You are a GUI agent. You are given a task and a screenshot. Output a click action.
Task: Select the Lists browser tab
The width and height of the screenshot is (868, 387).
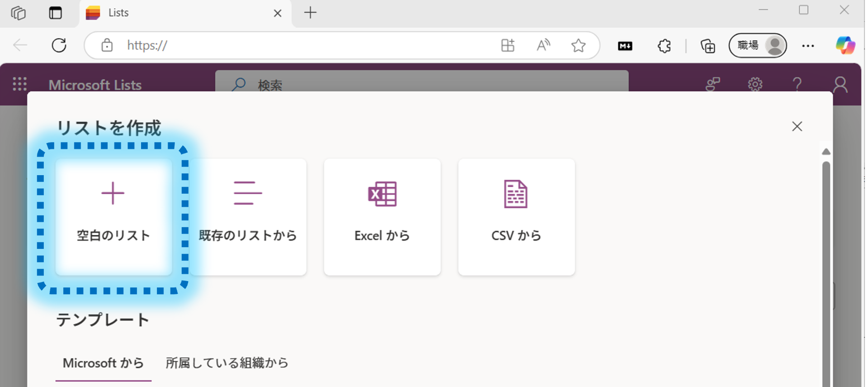click(185, 13)
